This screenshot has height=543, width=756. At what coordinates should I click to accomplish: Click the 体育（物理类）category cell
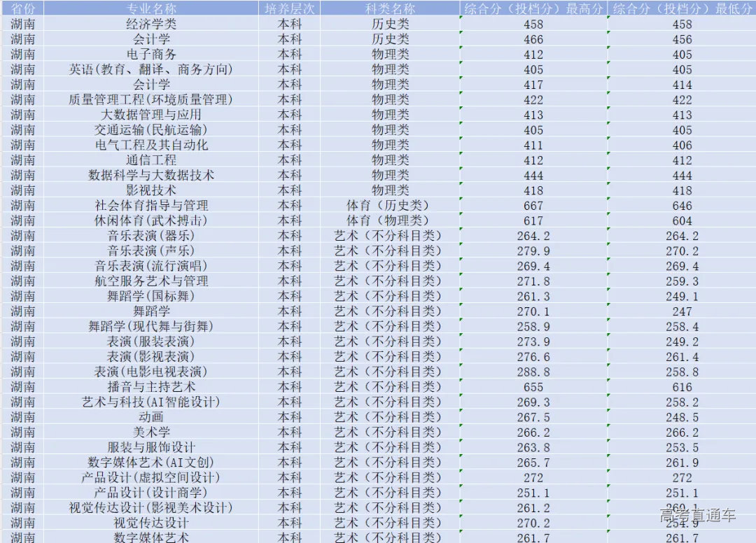click(x=390, y=220)
